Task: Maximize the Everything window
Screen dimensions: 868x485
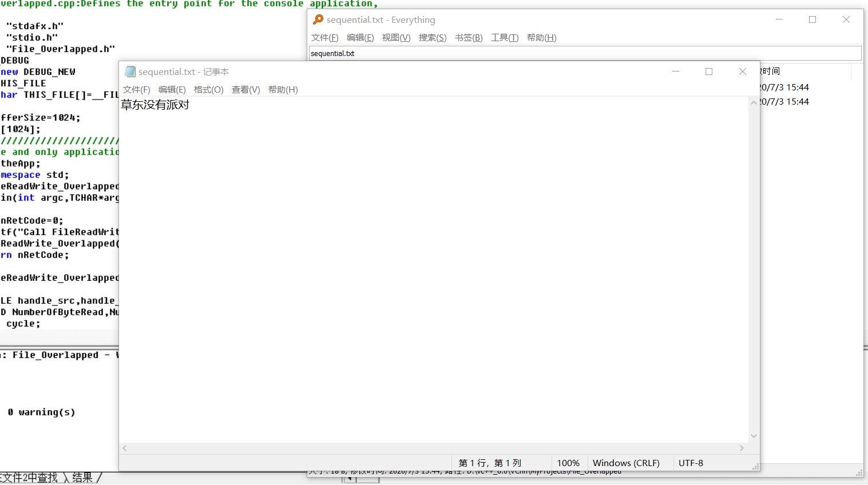Action: click(x=812, y=19)
